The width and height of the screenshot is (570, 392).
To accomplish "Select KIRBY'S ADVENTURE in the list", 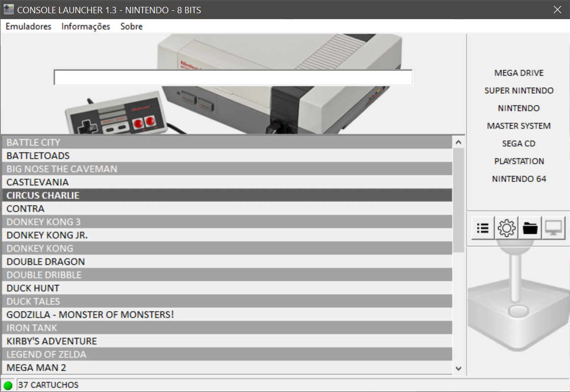I will pos(227,341).
